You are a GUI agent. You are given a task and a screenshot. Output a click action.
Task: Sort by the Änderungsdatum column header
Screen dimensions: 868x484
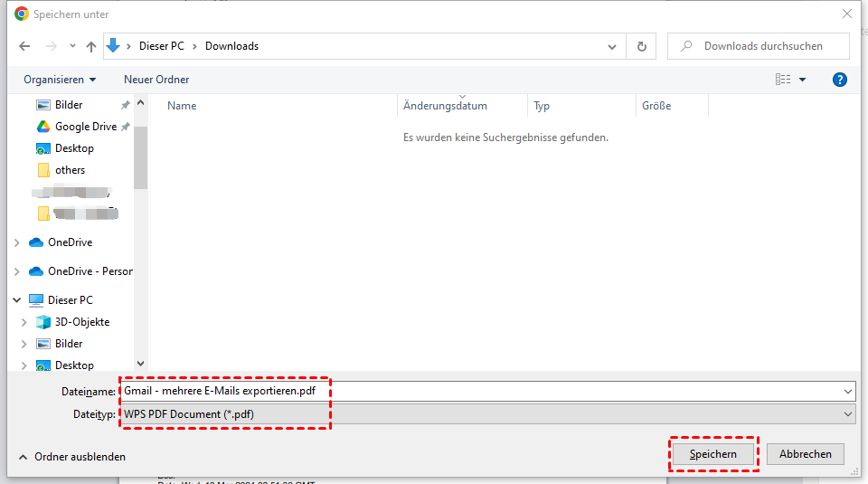445,106
